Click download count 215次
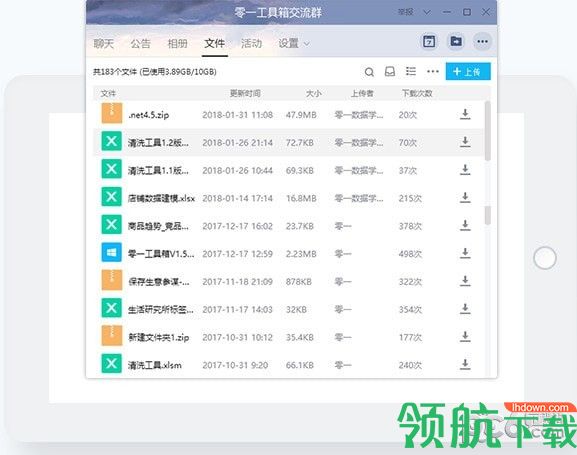The width and height of the screenshot is (577, 455). click(410, 198)
